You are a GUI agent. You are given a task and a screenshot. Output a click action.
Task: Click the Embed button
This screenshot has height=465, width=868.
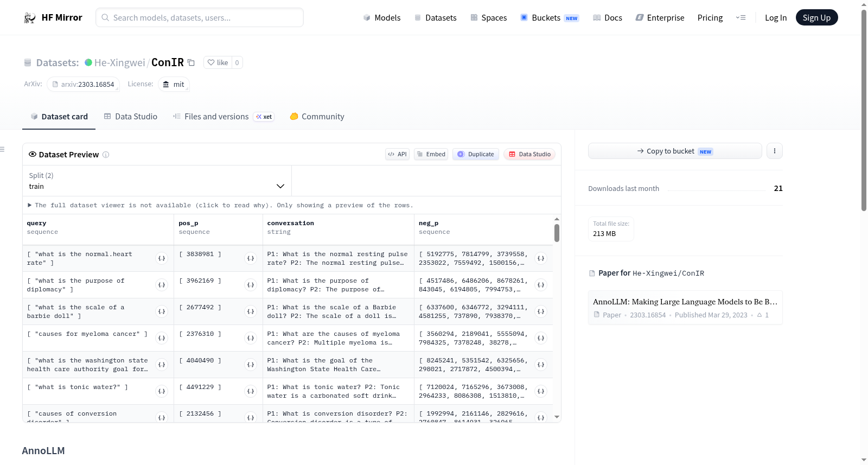(x=431, y=154)
